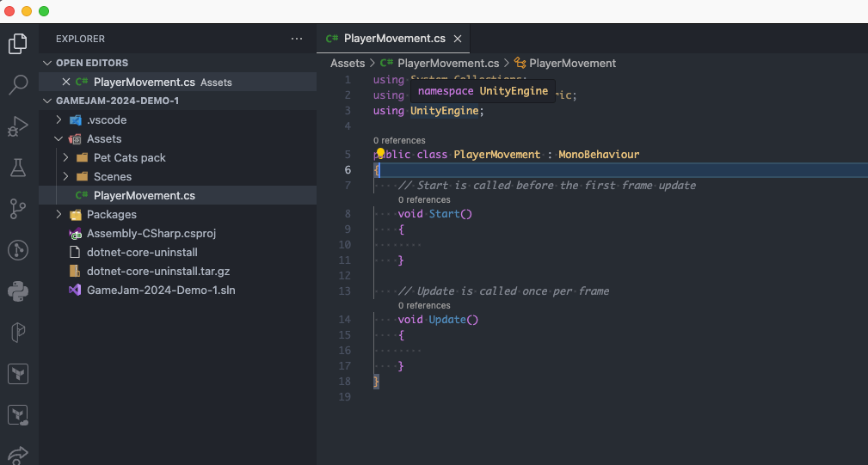Screen dimensions: 868x465
Task: Expand the .vscode folder
Action: [x=58, y=120]
